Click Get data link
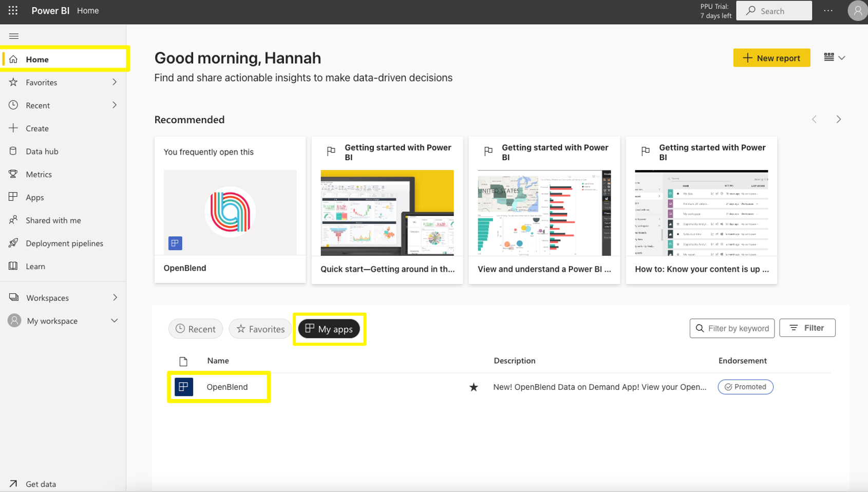868x492 pixels. click(x=41, y=484)
